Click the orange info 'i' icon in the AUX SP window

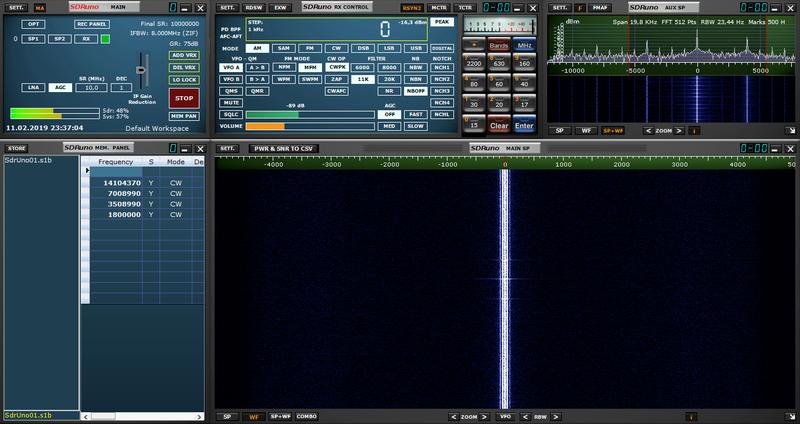[694, 131]
